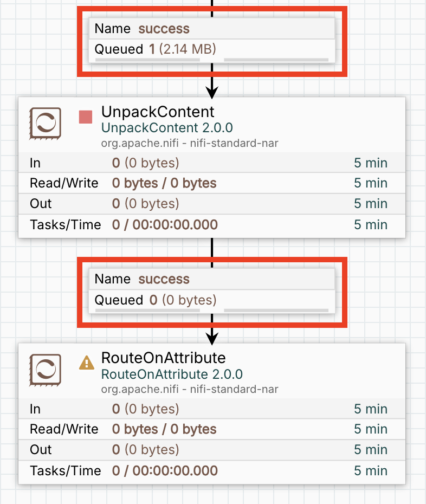Select the connection with 0 queued flowfiles

[x=212, y=289]
